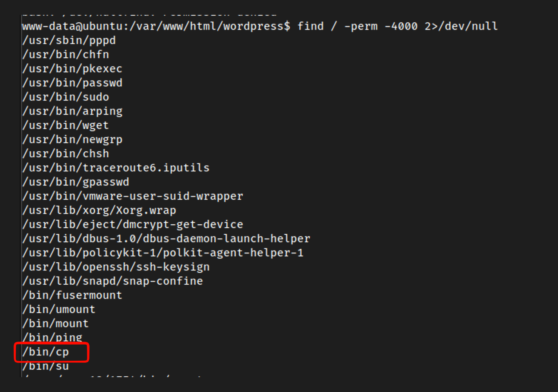This screenshot has width=558, height=392.
Task: Select the /usr/bin/wget output line
Action: click(66, 125)
